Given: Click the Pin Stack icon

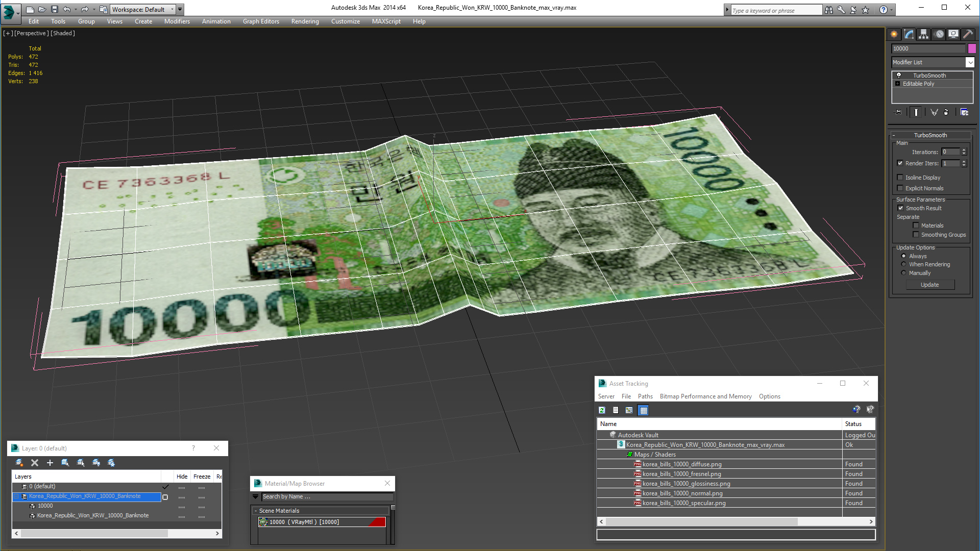Looking at the screenshot, I should click(898, 112).
